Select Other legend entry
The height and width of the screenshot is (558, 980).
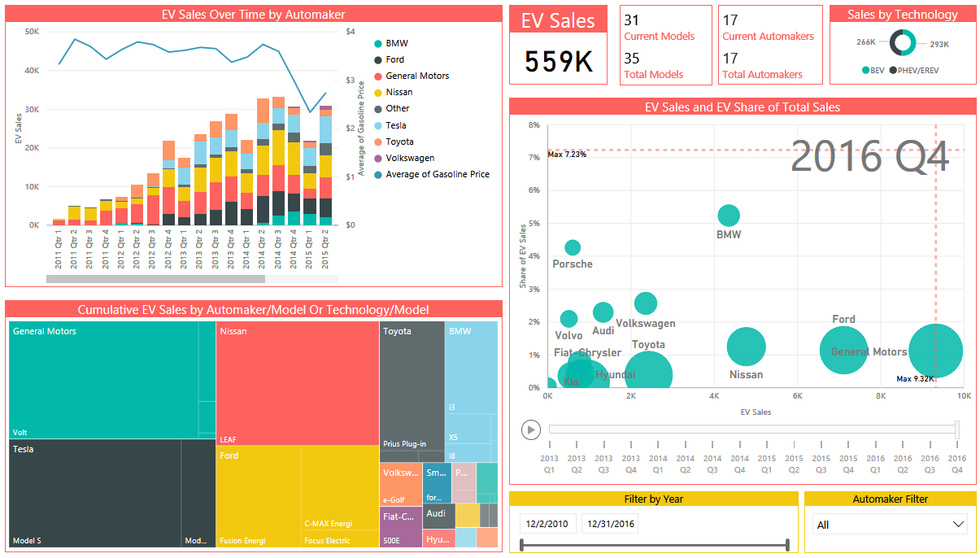(x=392, y=108)
